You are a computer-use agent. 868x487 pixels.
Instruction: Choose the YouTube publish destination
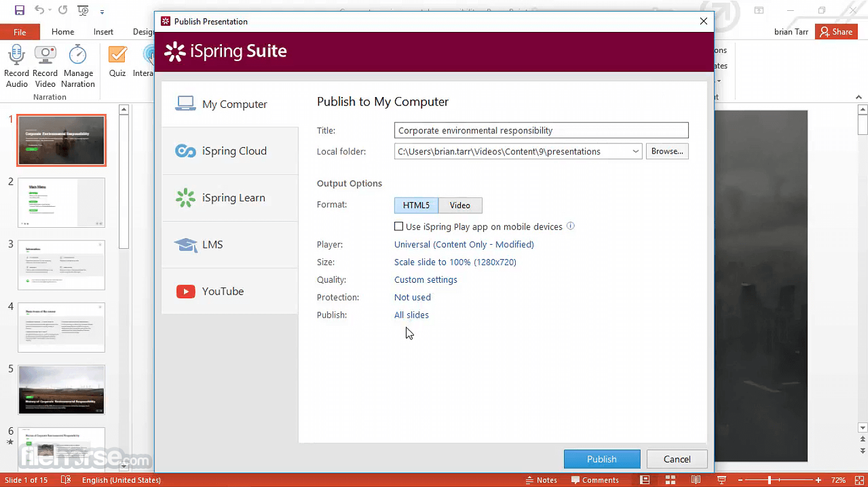coord(230,291)
